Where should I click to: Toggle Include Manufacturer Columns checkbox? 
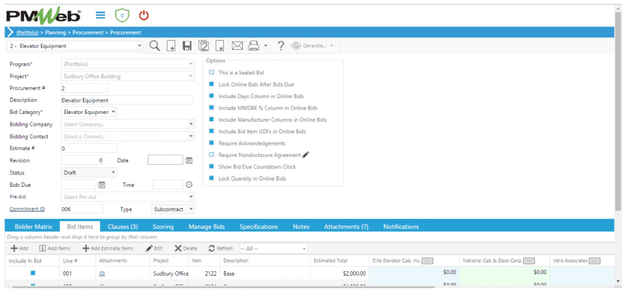click(211, 120)
